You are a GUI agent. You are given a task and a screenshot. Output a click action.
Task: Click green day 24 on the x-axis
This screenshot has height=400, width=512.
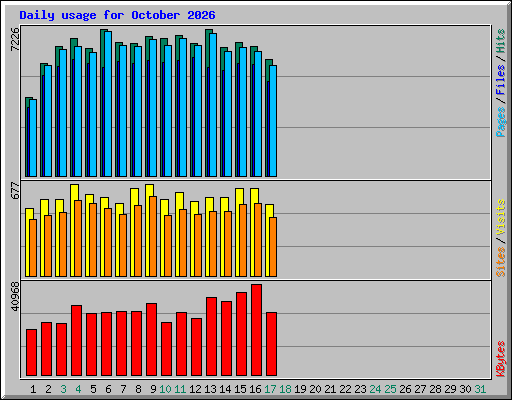(375, 389)
